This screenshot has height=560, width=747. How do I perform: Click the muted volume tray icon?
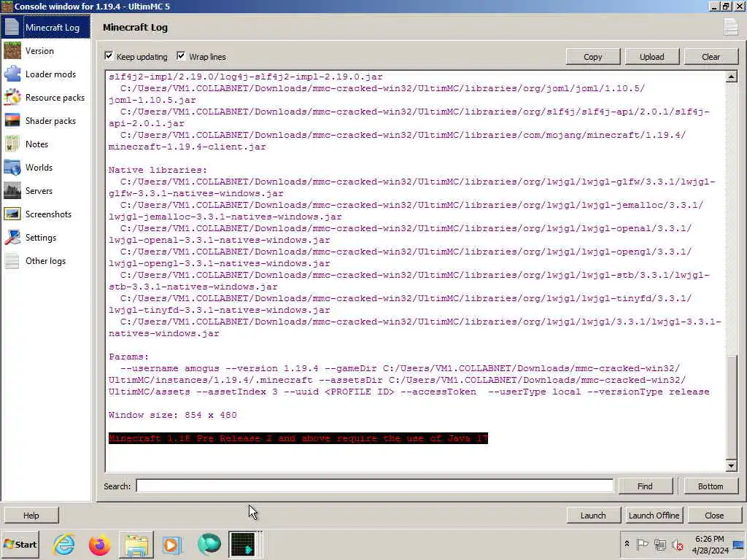pos(677,544)
